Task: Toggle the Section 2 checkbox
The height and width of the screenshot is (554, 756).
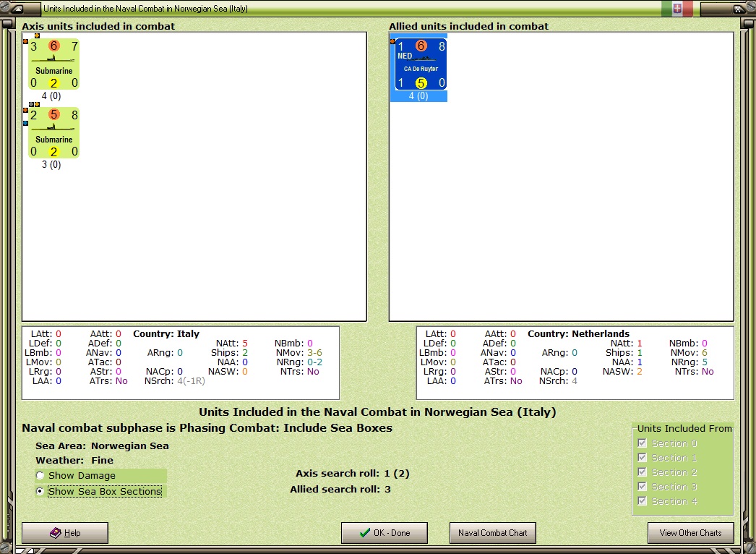Action: coord(642,472)
